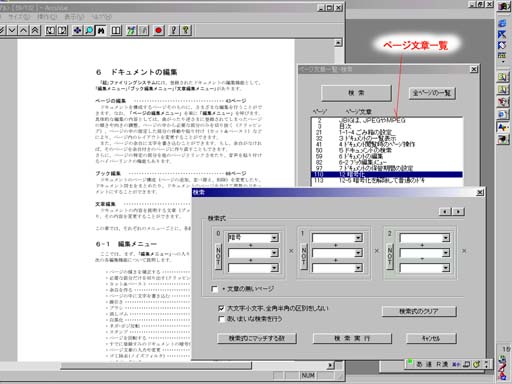
Task: Click the 検索実行 button
Action: pos(352,338)
